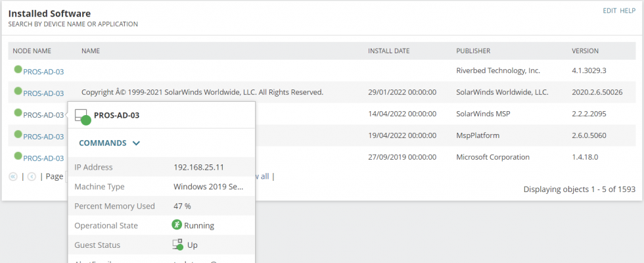Sort by the PUBLISHER column header
Viewport: 644px width, 263px height.
click(473, 51)
